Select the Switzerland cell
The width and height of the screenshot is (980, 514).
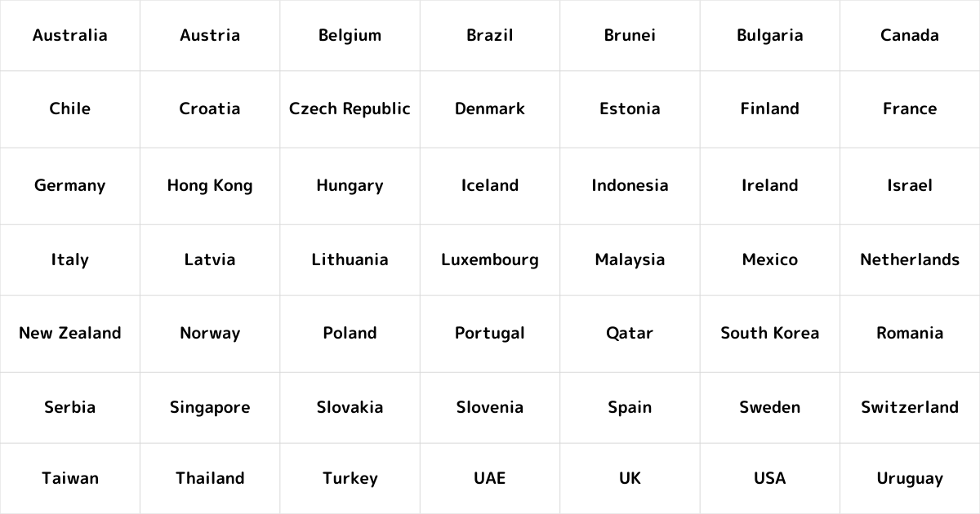[910, 407]
